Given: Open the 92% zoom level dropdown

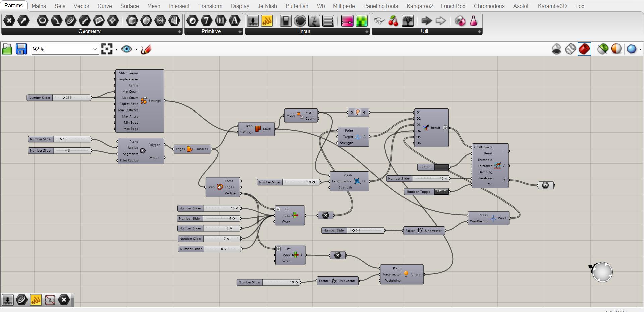Looking at the screenshot, I should [x=94, y=49].
